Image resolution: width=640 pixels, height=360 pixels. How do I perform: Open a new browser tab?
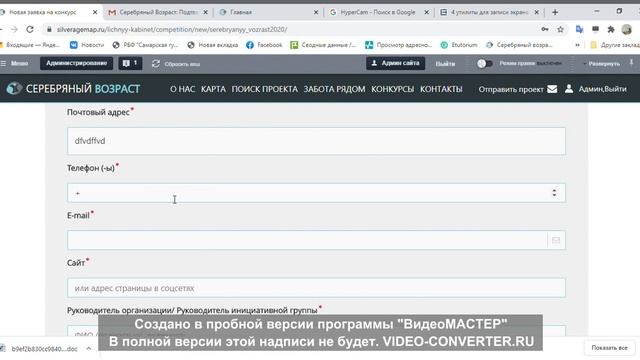coord(555,12)
